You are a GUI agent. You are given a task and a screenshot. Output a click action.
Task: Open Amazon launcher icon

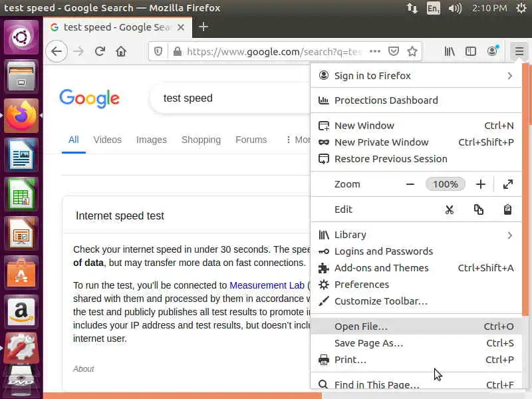[x=21, y=312]
